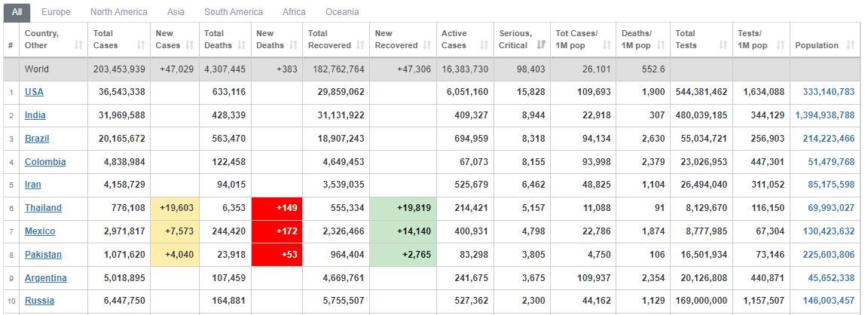Screen dimensions: 868x315
Task: Click World active cases 16,383,730
Action: pos(465,69)
